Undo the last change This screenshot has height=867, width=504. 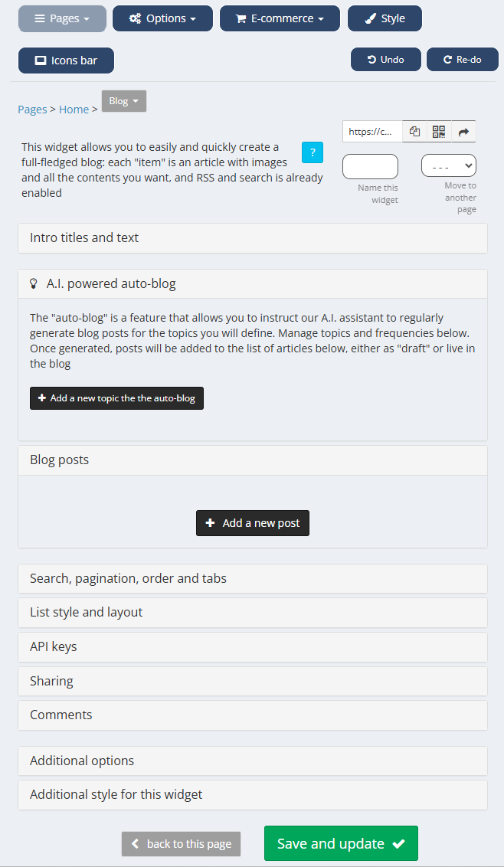coord(386,60)
